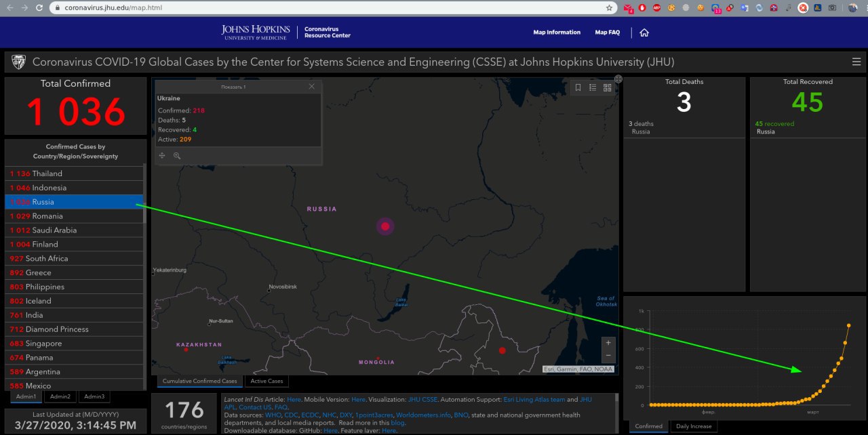Open the red ABP ad blocker extension
This screenshot has width=868, height=435.
(656, 8)
